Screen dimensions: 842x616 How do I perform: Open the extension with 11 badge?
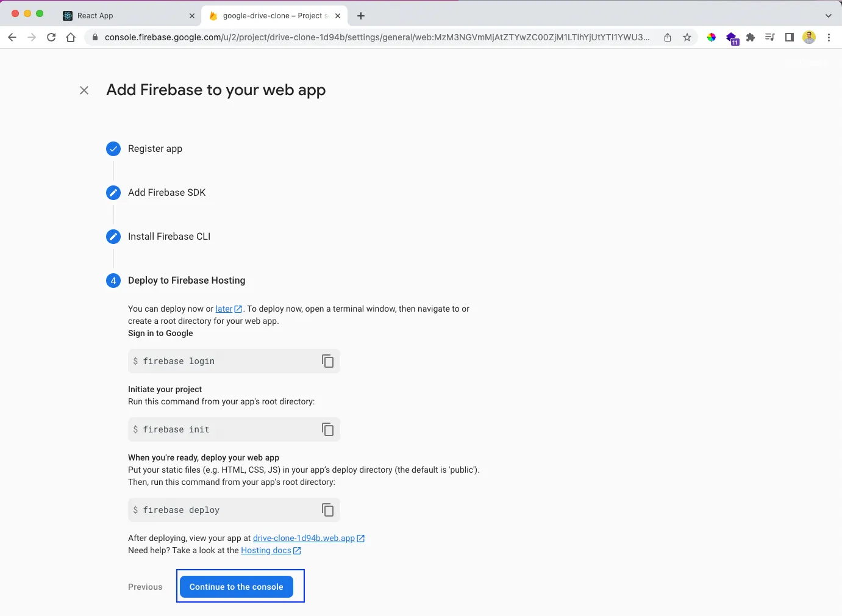click(732, 38)
